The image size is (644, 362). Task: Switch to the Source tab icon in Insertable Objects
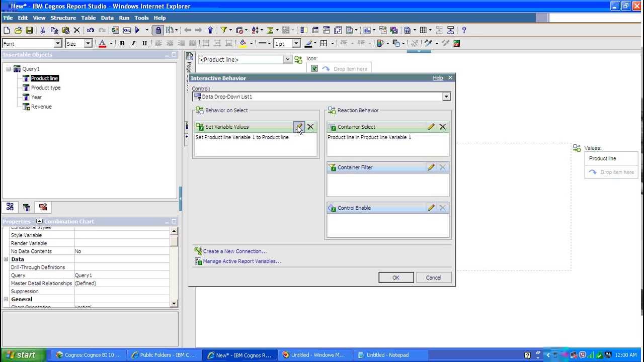10,207
